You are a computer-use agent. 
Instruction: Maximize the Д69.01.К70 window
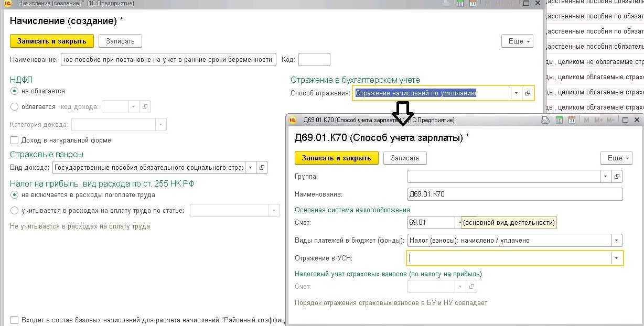click(625, 120)
